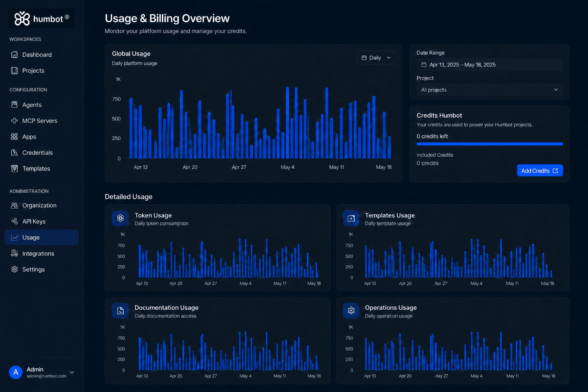Click the Add Credits button
The height and width of the screenshot is (392, 588).
point(540,171)
